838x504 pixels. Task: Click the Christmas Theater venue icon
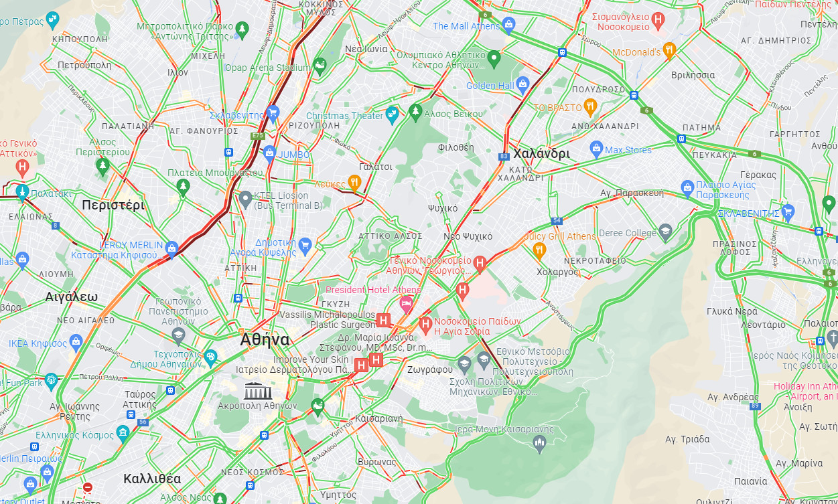(x=393, y=115)
